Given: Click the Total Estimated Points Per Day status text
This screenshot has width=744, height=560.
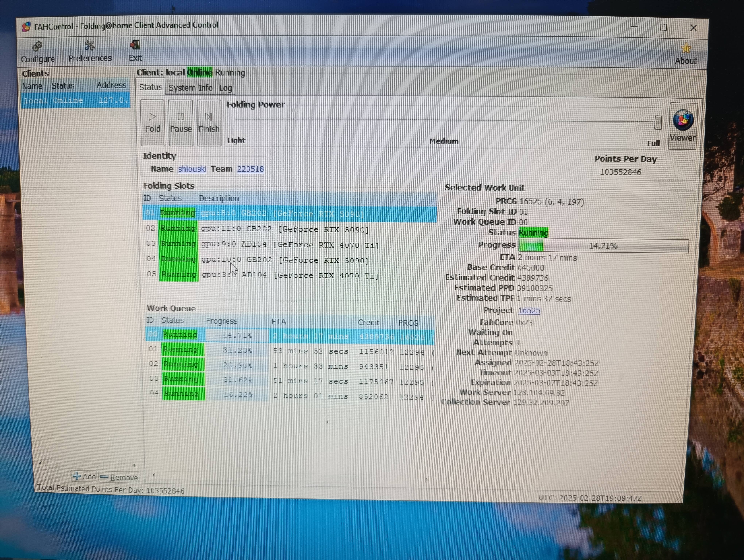Looking at the screenshot, I should pyautogui.click(x=111, y=489).
